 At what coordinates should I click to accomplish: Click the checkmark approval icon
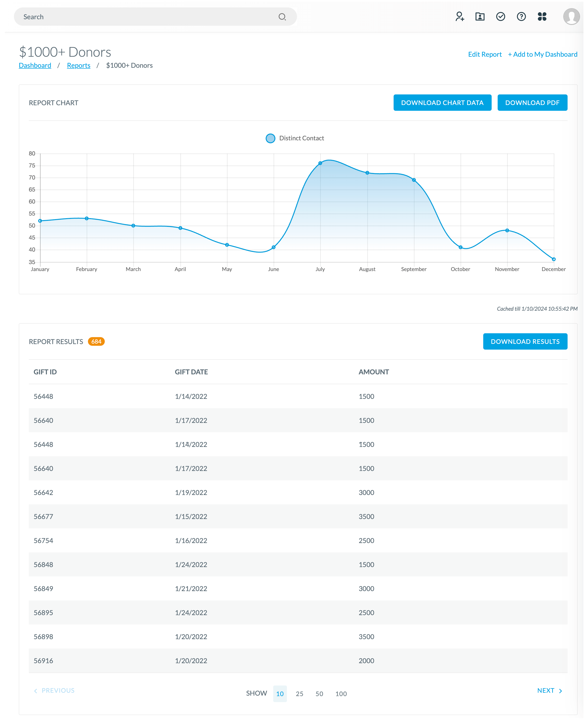[501, 16]
